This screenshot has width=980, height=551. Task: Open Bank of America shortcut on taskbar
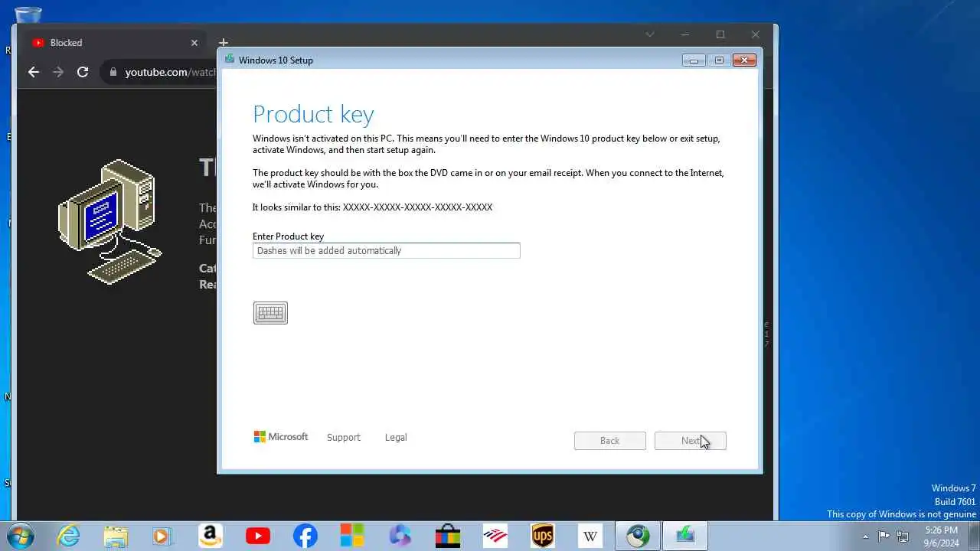495,536
